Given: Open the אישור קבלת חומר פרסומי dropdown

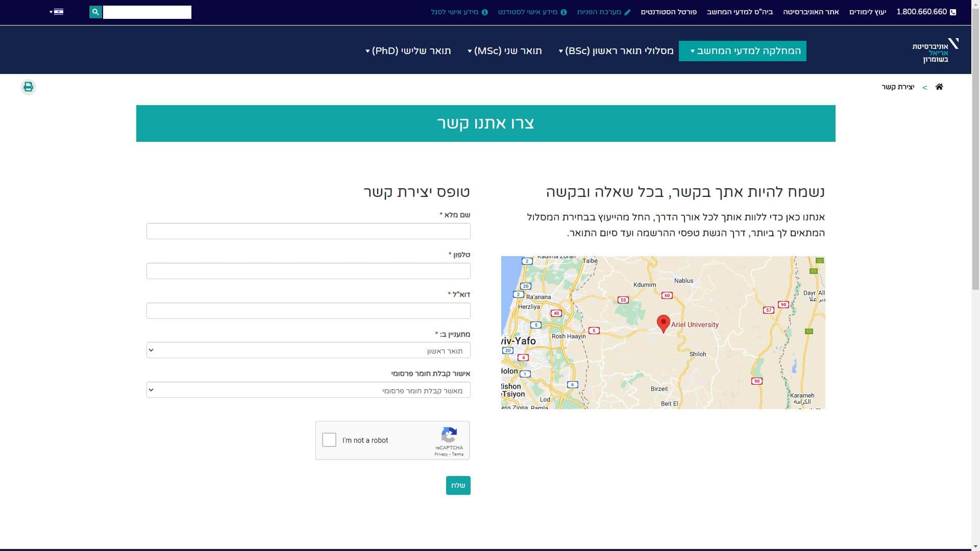Looking at the screenshot, I should [x=308, y=390].
